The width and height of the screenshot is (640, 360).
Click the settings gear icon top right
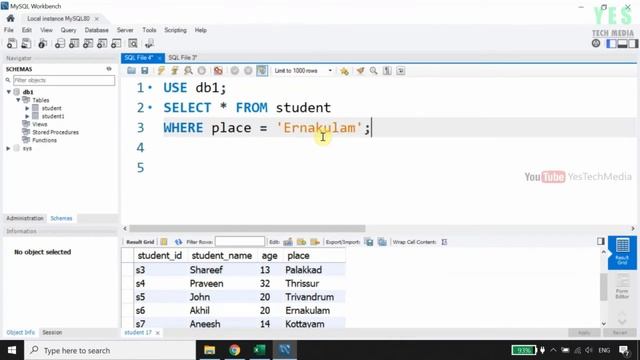(x=596, y=43)
